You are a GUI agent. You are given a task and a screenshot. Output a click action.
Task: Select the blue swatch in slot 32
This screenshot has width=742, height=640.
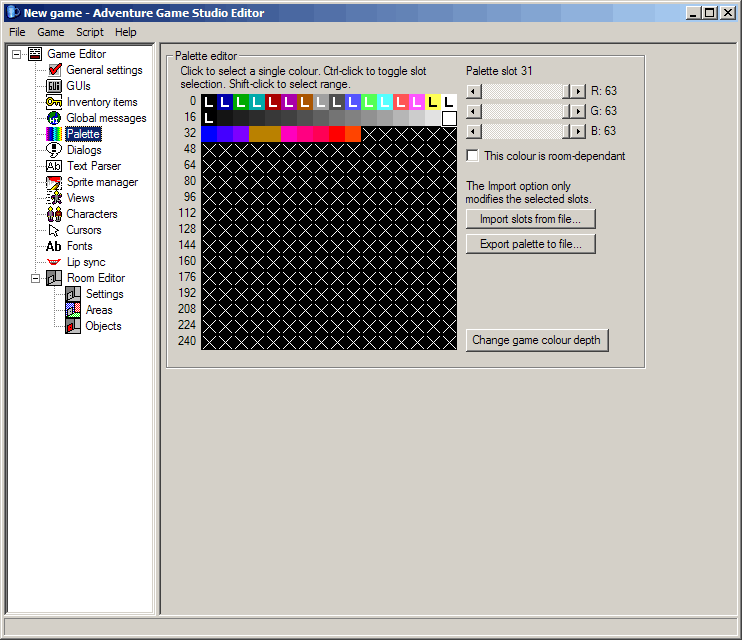(209, 134)
